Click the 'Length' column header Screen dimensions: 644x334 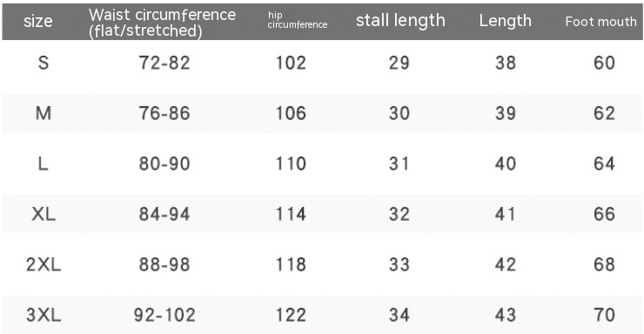click(505, 21)
